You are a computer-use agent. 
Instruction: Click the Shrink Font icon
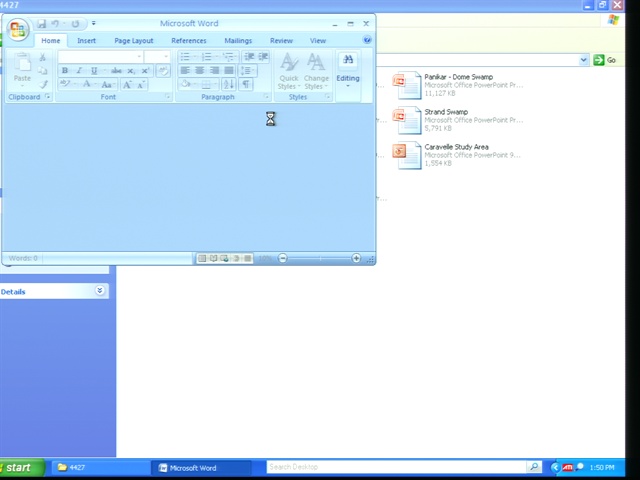[141, 84]
